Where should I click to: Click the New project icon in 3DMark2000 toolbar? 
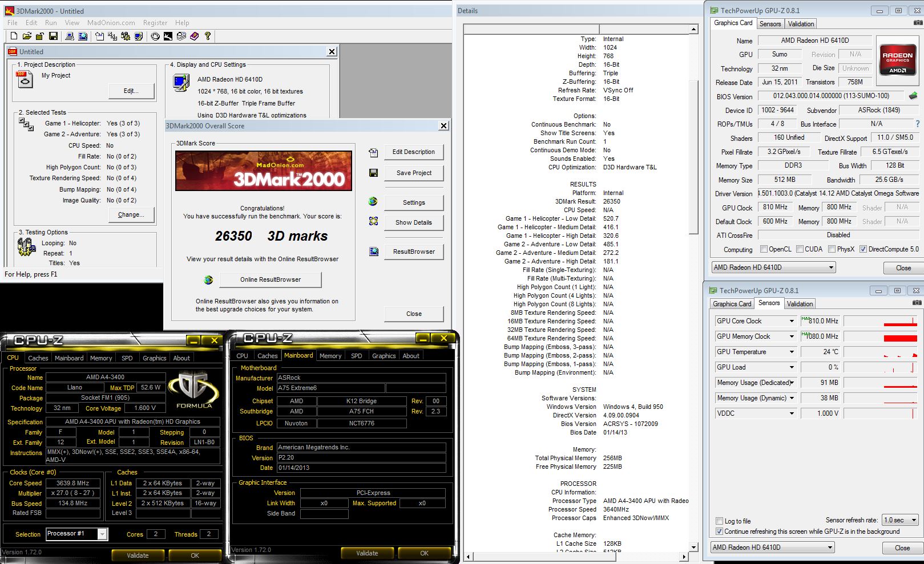(x=14, y=36)
